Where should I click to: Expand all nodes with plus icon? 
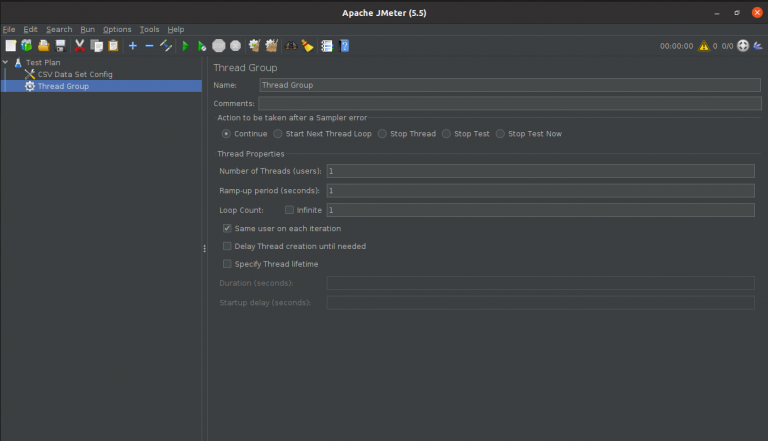click(133, 46)
